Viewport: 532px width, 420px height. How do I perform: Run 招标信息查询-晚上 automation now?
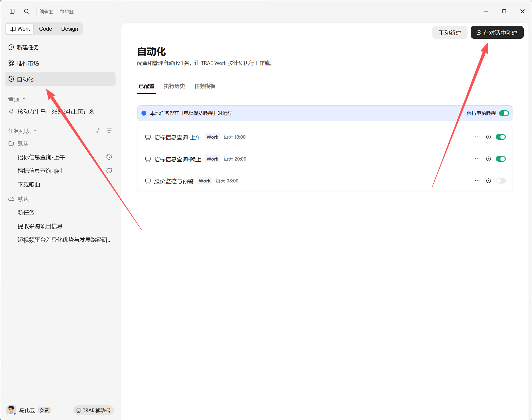pyautogui.click(x=488, y=159)
